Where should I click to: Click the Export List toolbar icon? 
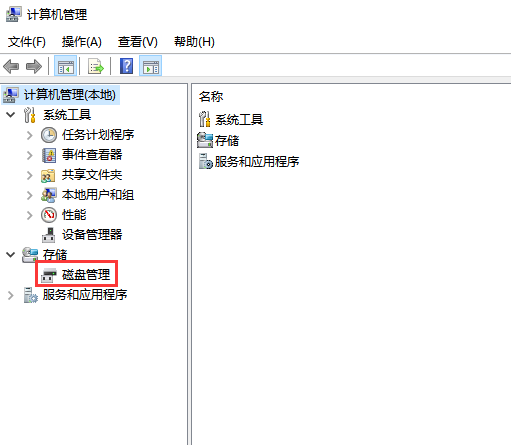[x=96, y=66]
